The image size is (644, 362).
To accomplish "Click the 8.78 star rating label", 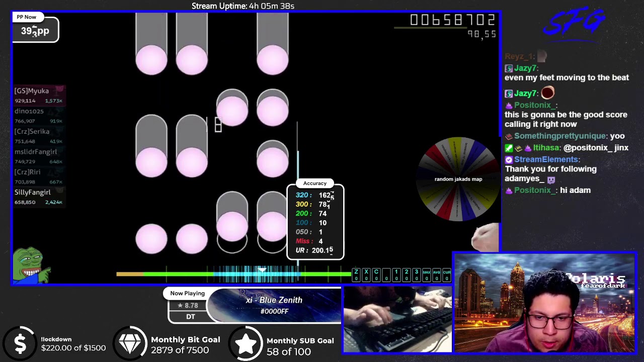I will click(187, 305).
